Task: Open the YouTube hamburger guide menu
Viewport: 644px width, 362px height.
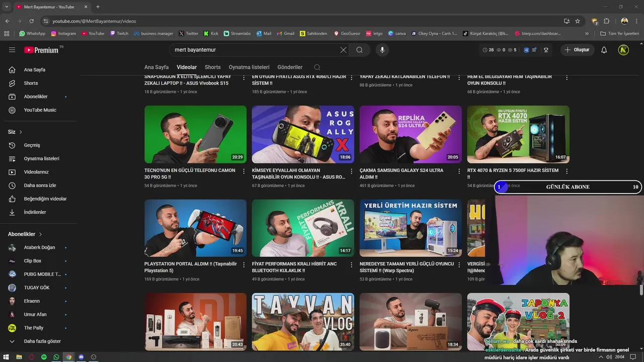Action: 12,50
